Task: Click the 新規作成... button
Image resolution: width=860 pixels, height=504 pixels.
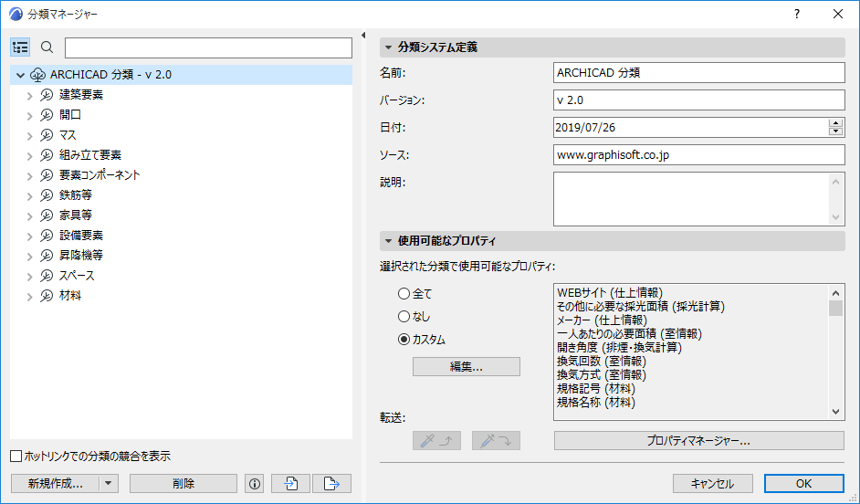Action: pyautogui.click(x=56, y=484)
